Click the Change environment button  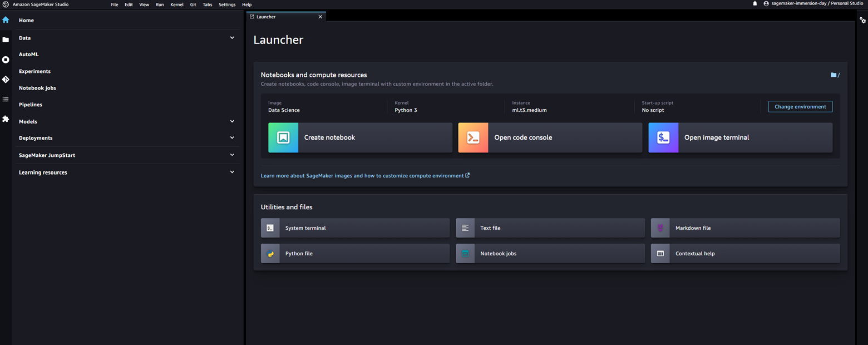(x=800, y=106)
